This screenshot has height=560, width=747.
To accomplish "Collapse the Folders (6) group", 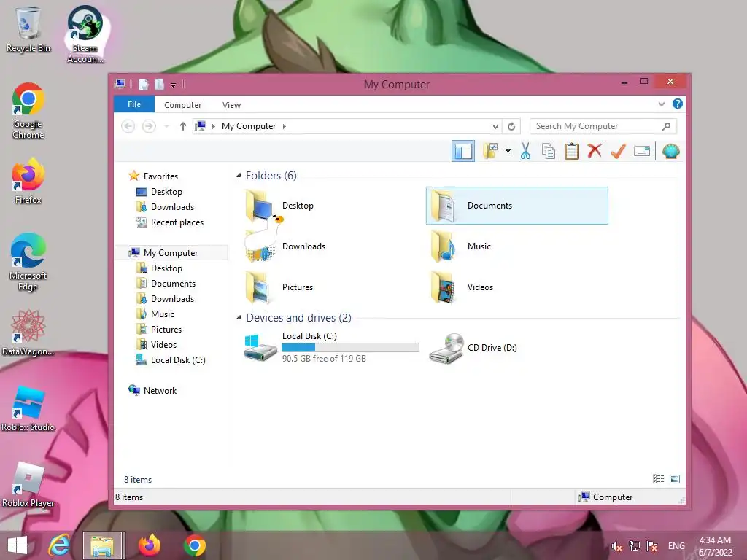I will (x=239, y=175).
